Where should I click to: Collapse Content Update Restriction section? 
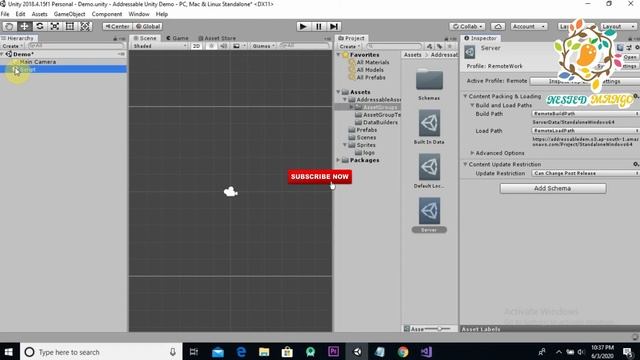(x=465, y=164)
